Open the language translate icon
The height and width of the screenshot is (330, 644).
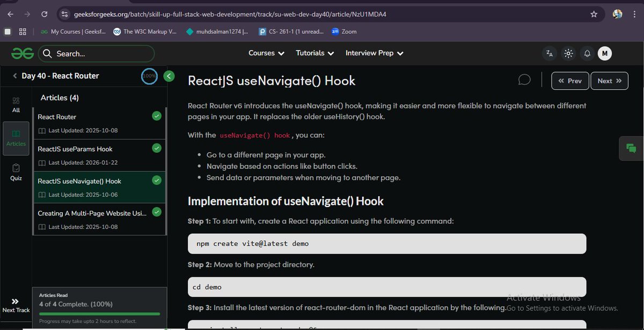tap(550, 53)
